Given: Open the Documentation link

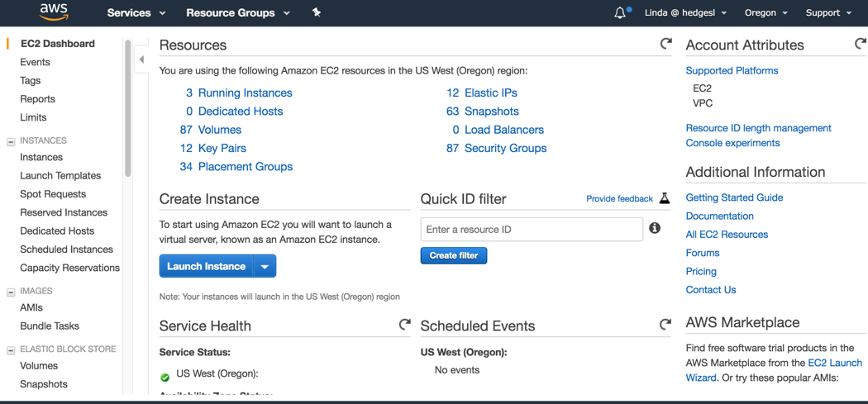Looking at the screenshot, I should tap(720, 216).
